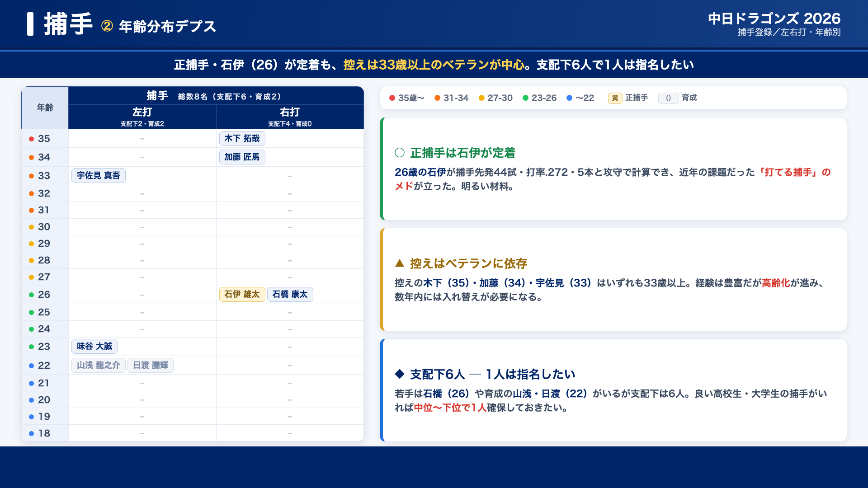Select the 加藤 匠馬 player chip
The image size is (868, 488).
pyautogui.click(x=242, y=157)
